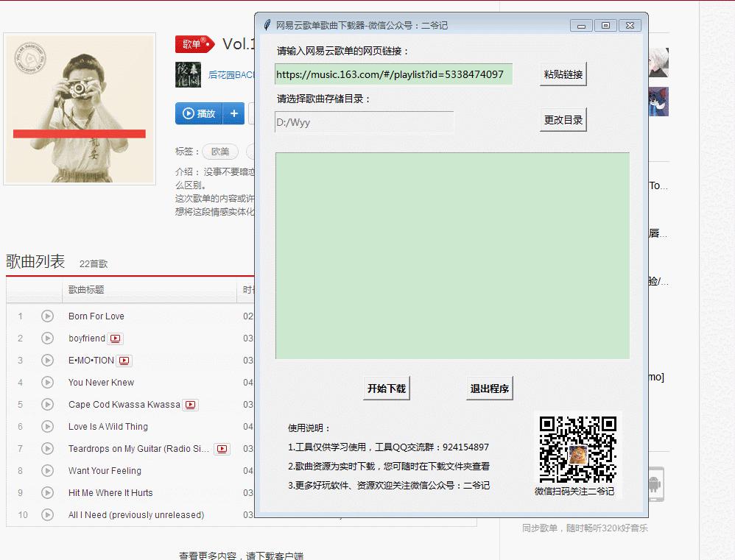Play song boyfriend in the list
735x560 pixels.
point(47,338)
